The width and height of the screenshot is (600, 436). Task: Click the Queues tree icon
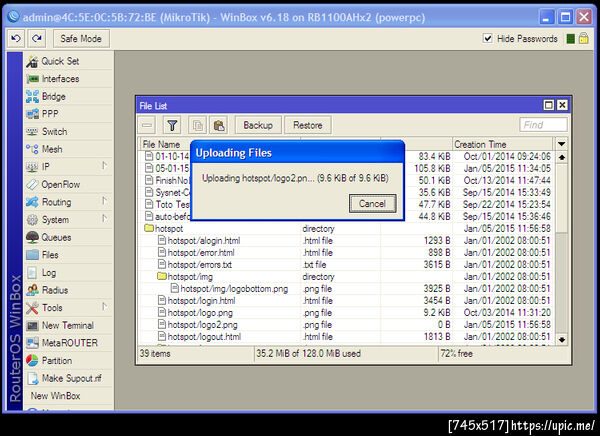pyautogui.click(x=33, y=237)
